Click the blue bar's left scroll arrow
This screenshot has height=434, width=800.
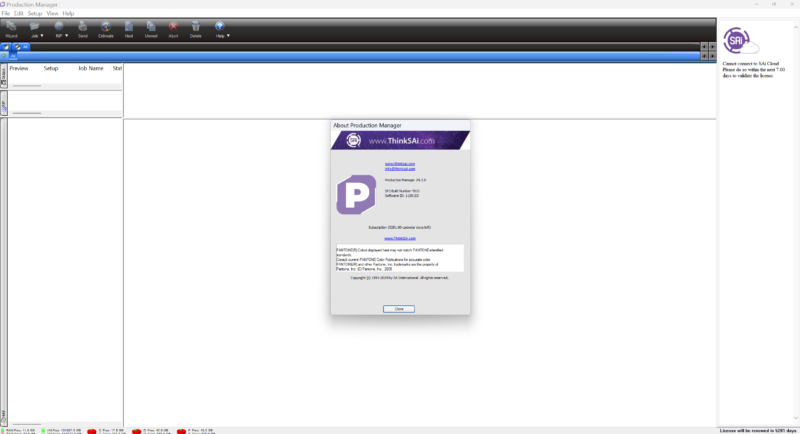704,56
